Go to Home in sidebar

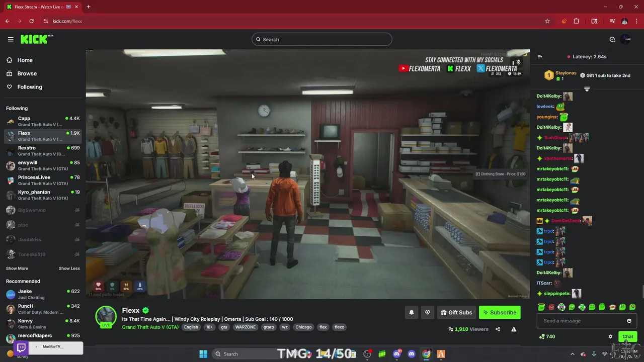pyautogui.click(x=25, y=60)
